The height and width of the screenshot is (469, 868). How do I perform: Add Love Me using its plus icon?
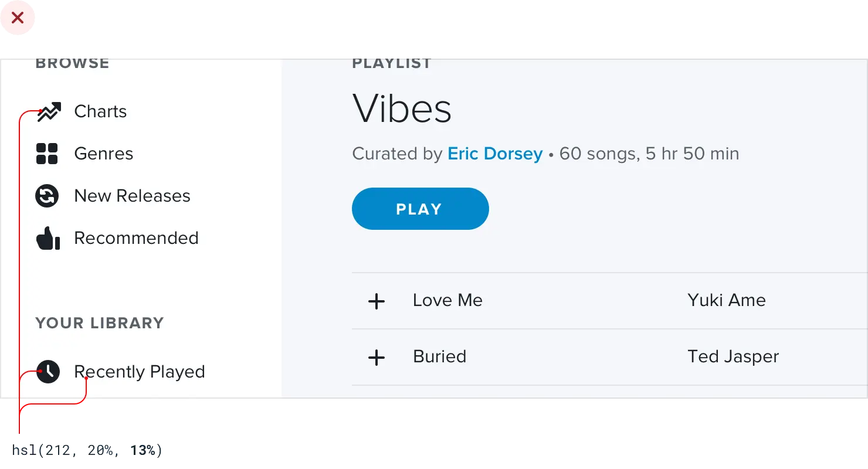pos(377,301)
